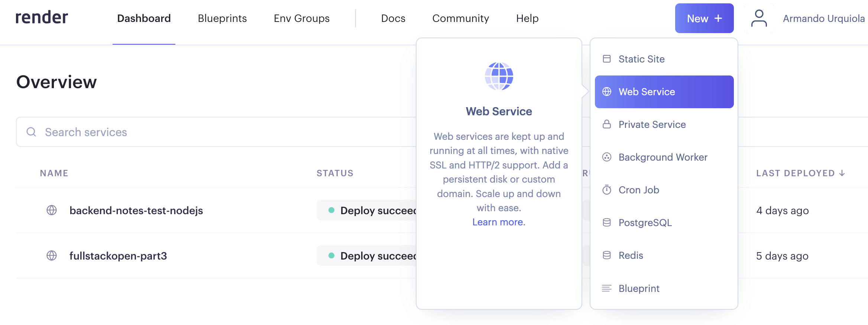Visit the Community link
Image resolution: width=868 pixels, height=325 pixels.
(460, 18)
